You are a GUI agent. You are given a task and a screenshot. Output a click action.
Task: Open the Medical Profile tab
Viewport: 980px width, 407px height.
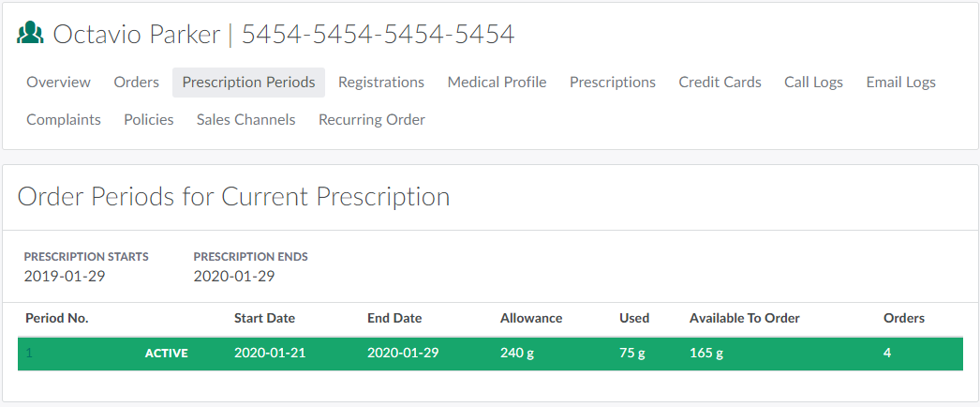tap(497, 83)
